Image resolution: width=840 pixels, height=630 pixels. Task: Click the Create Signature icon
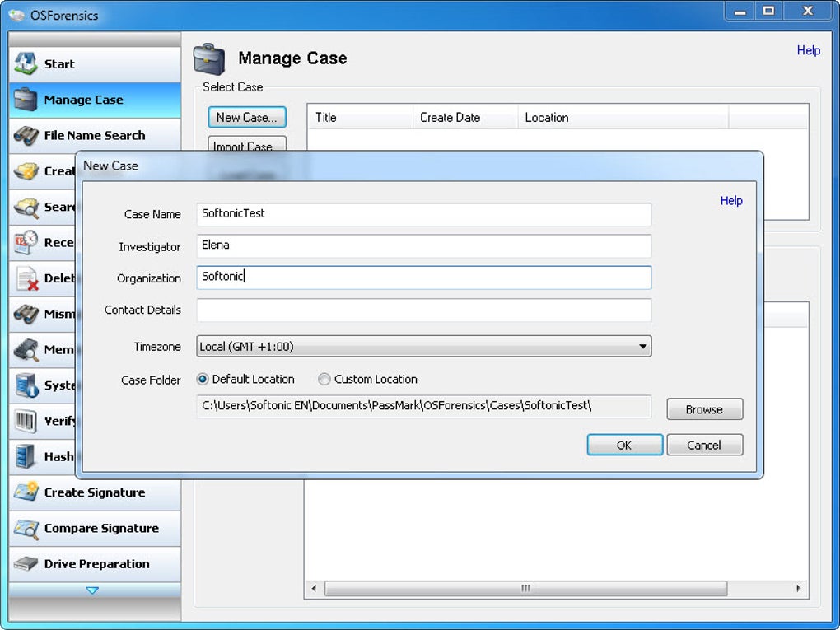(x=26, y=492)
